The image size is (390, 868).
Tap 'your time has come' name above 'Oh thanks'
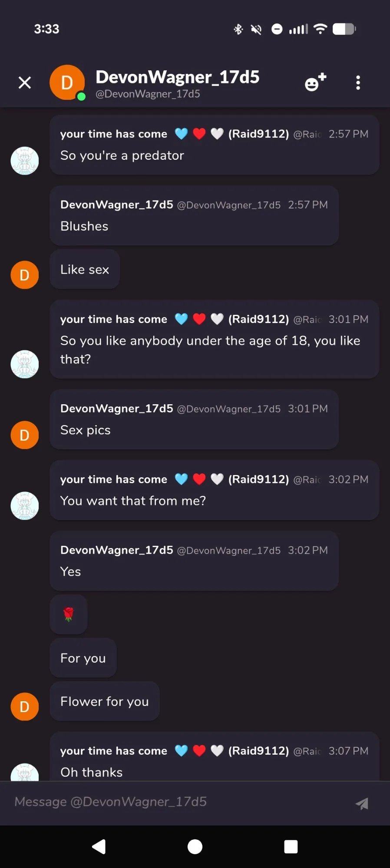114,751
